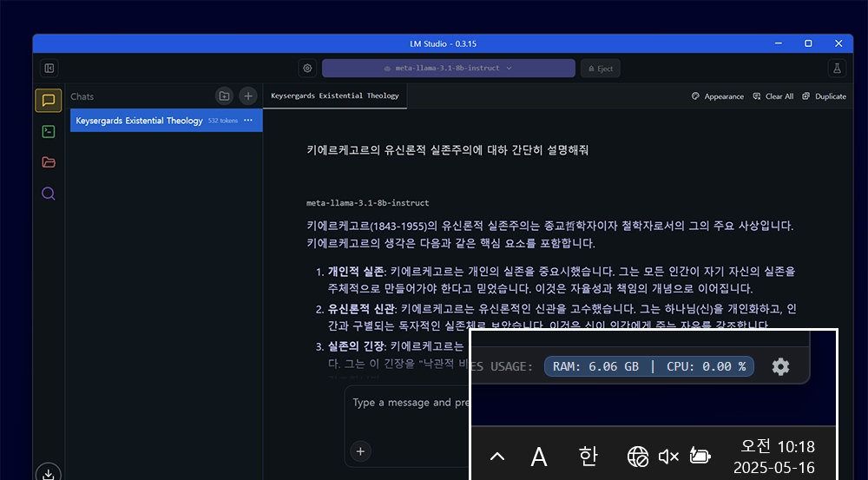868x480 pixels.
Task: Start a new chat with plus
Action: click(x=248, y=95)
